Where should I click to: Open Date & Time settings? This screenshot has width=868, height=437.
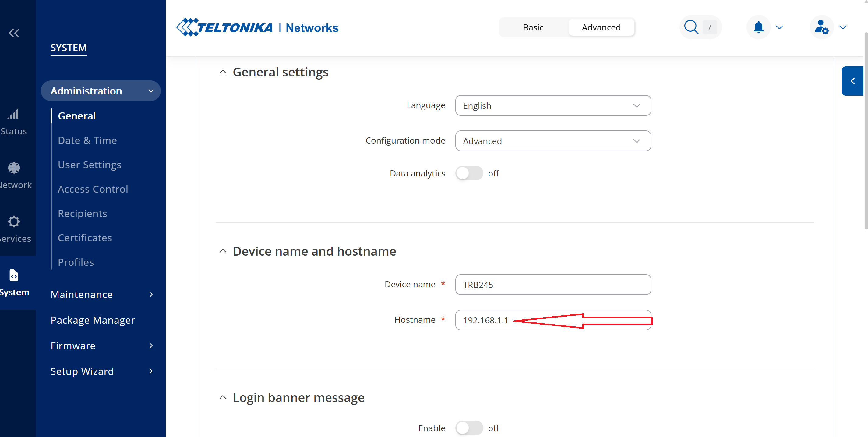click(x=87, y=140)
